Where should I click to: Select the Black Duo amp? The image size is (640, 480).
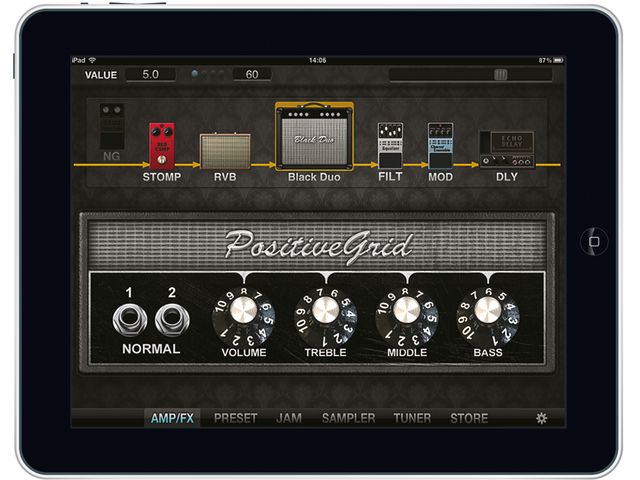(x=314, y=136)
